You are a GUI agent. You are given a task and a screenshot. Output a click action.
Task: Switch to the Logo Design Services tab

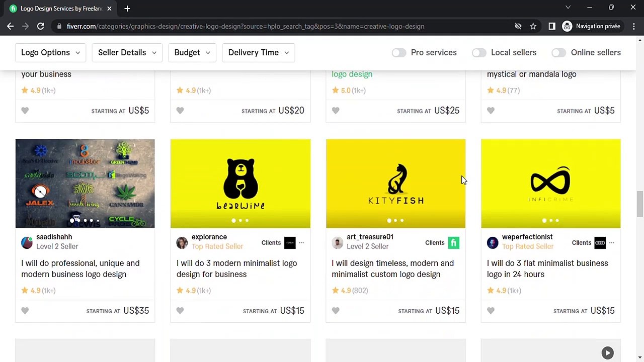(60, 9)
